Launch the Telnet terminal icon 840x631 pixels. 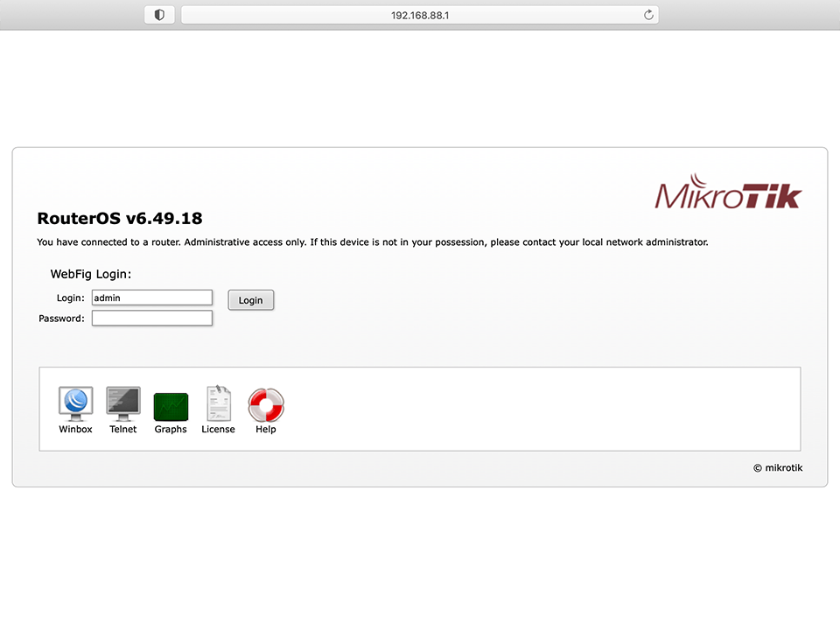123,403
